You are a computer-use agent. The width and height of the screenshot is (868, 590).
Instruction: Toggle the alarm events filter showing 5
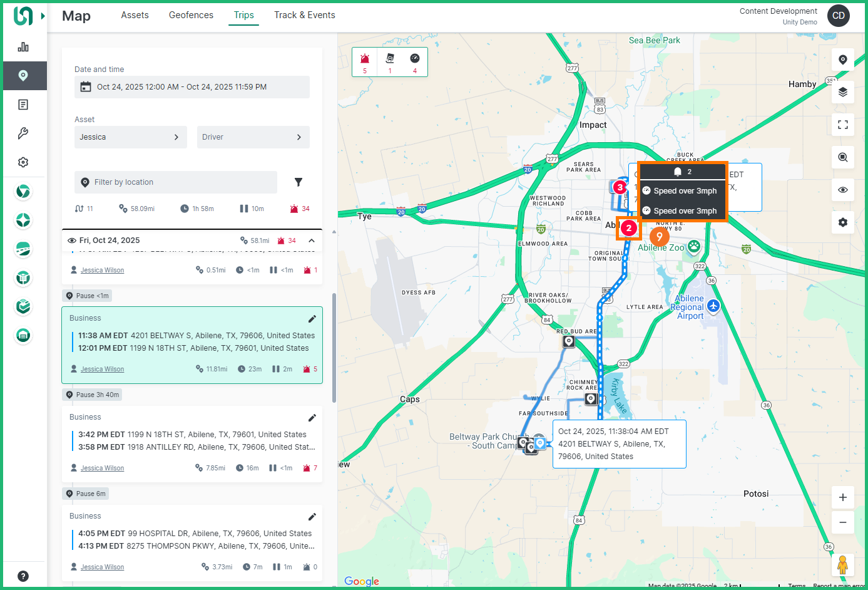point(365,62)
